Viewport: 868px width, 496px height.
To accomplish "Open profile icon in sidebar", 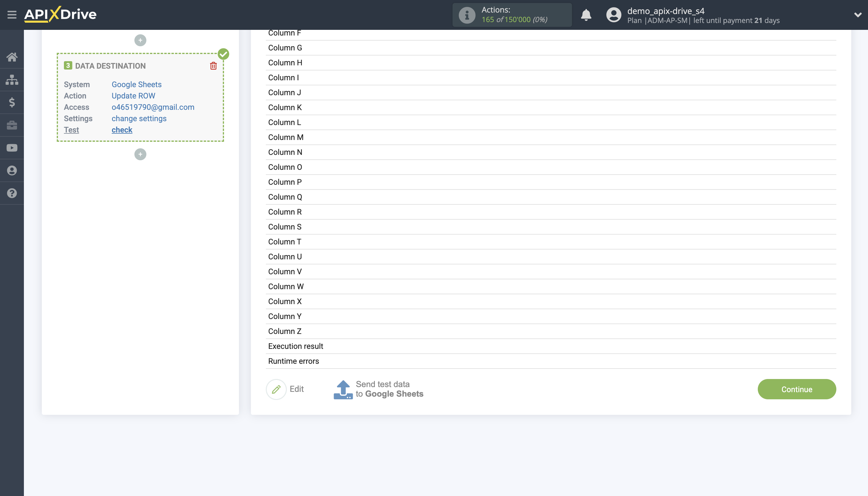I will (x=12, y=170).
